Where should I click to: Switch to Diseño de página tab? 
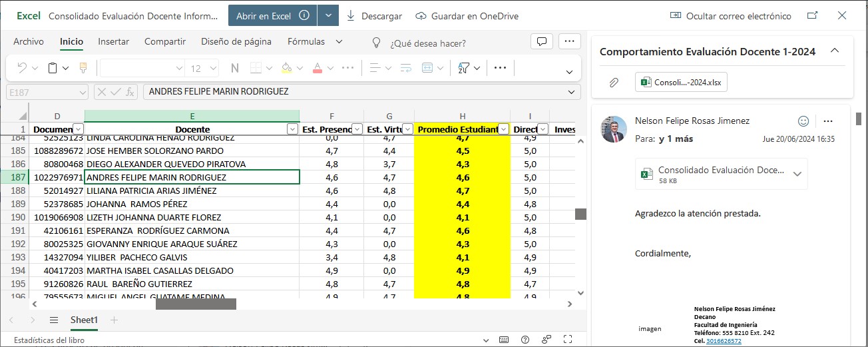[236, 42]
